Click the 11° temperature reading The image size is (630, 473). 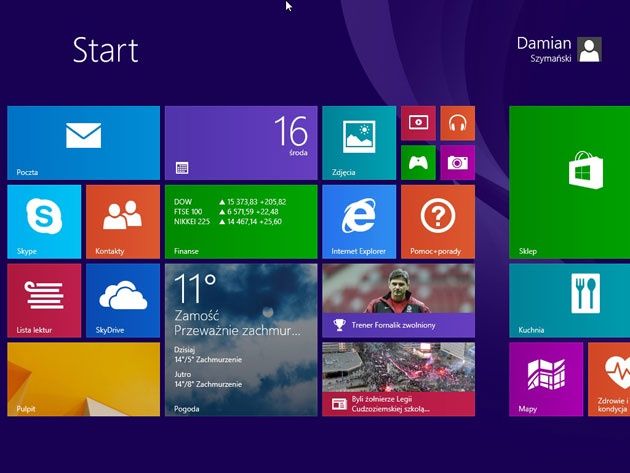pyautogui.click(x=195, y=288)
